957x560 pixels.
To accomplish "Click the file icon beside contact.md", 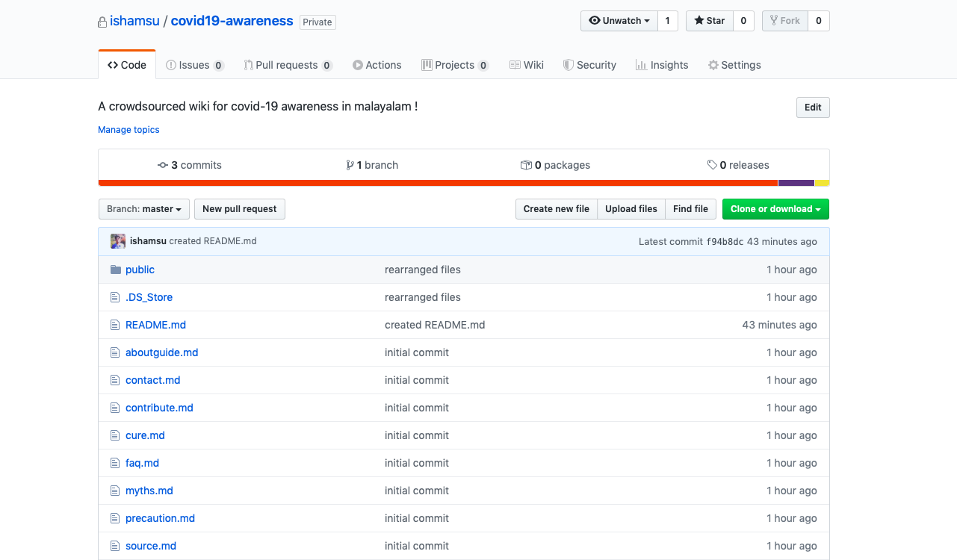I will click(x=115, y=380).
